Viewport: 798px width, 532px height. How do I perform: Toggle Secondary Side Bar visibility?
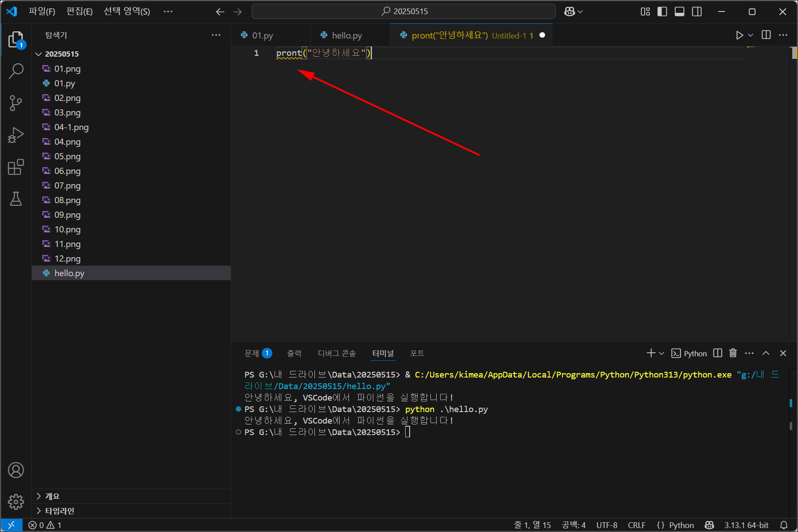tap(697, 12)
